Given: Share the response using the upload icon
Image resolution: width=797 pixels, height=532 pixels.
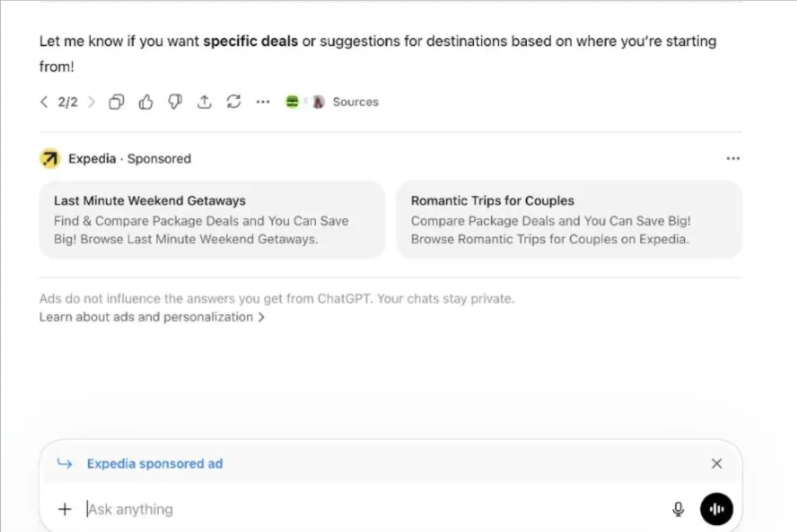Looking at the screenshot, I should pyautogui.click(x=204, y=102).
